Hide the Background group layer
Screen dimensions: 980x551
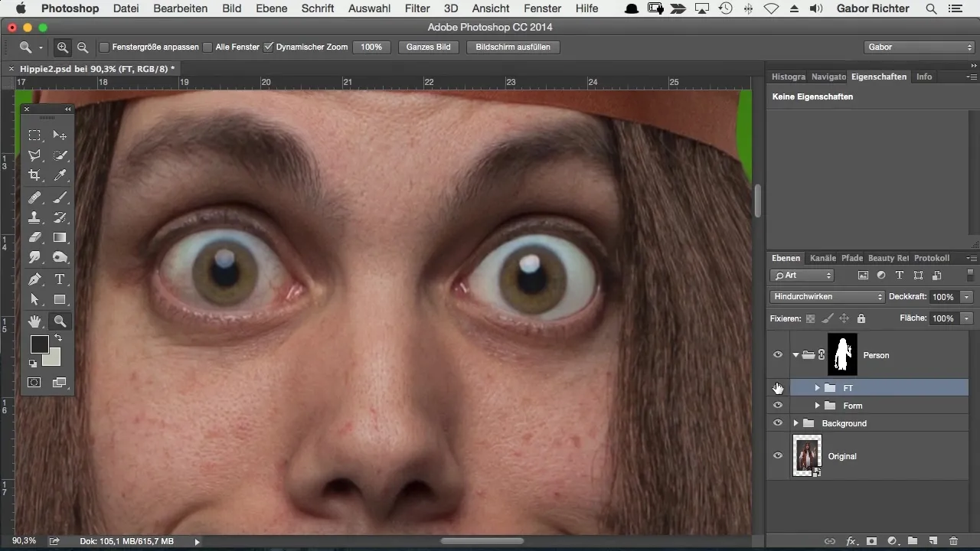point(778,423)
